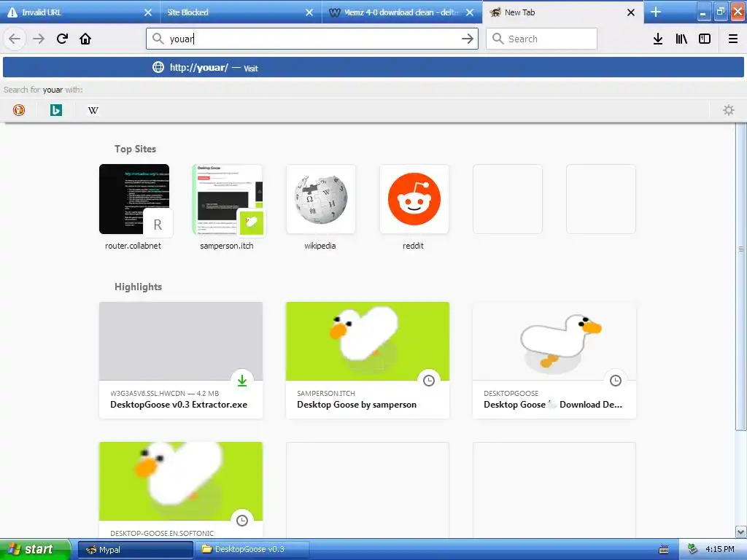Click the Highlights heading

pyautogui.click(x=138, y=287)
